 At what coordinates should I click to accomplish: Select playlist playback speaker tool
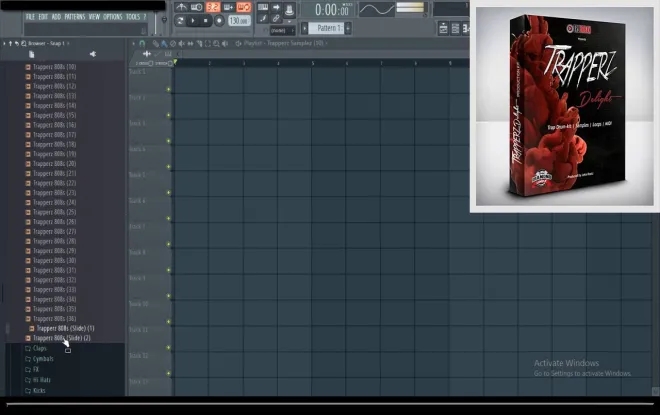225,43
